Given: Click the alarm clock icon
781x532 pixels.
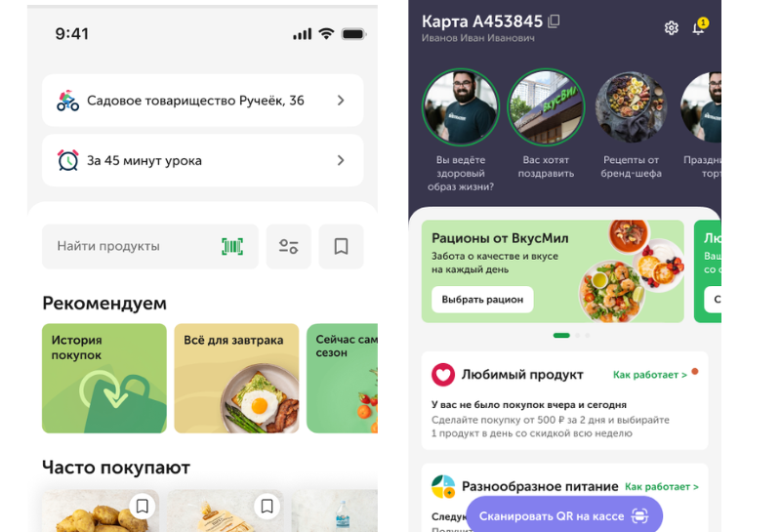Looking at the screenshot, I should tap(67, 160).
